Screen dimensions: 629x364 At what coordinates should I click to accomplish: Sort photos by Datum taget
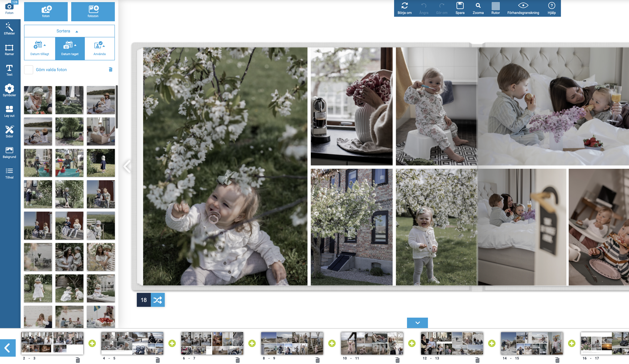coord(70,49)
